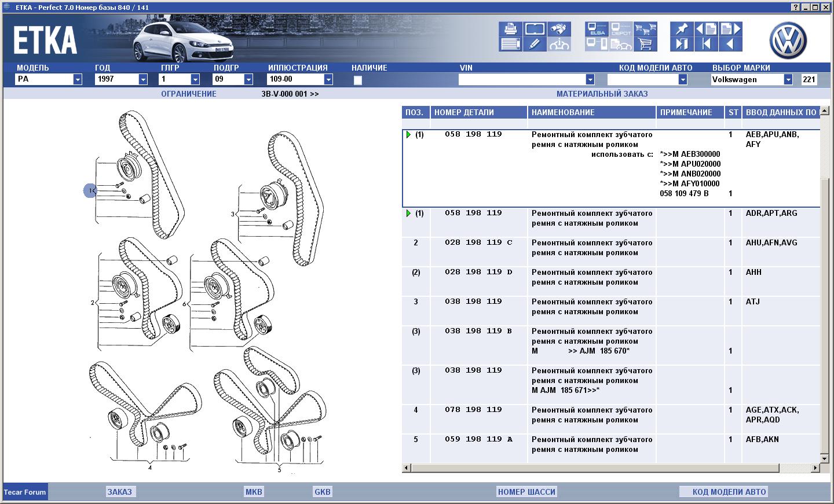Screen dimensions: 834x504
Task: Open the ВЫБОР МАРКИ Volkswagen dropdown
Action: [x=788, y=79]
